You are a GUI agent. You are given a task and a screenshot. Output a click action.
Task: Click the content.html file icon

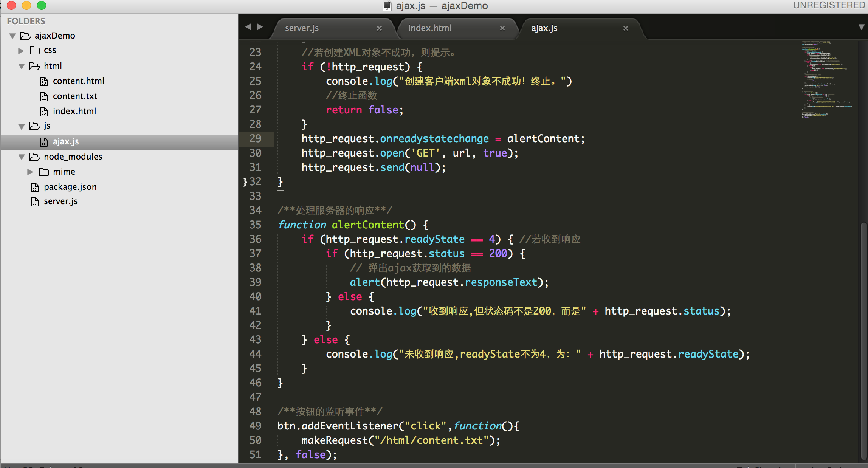(44, 81)
